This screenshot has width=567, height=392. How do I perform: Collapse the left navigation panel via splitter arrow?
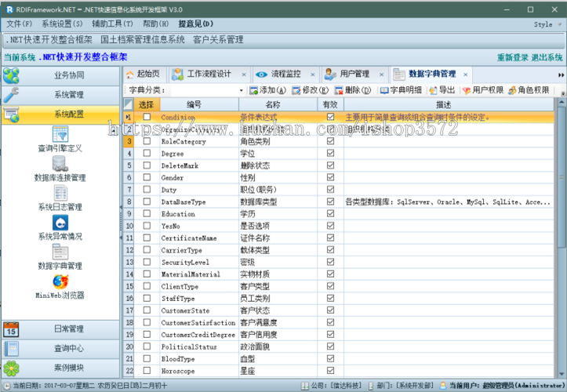[121, 207]
